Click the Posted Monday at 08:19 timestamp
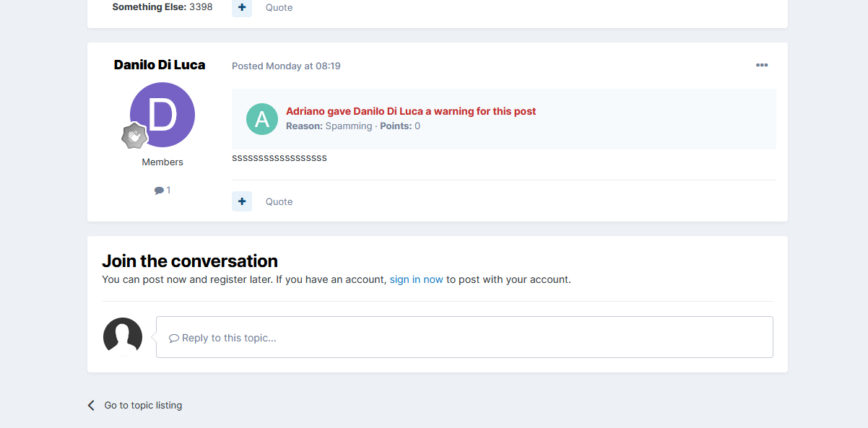 (286, 66)
